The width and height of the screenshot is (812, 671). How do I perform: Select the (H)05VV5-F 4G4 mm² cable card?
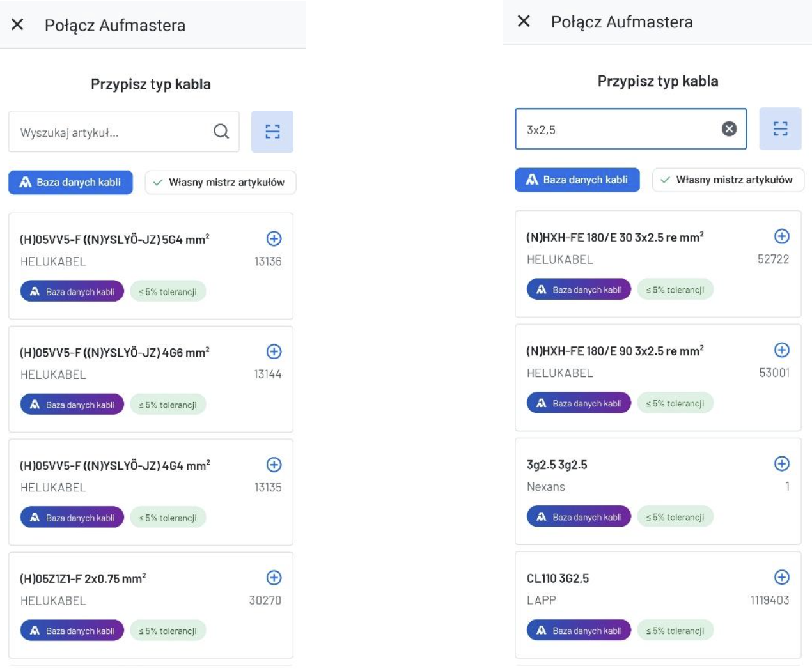[x=128, y=486]
